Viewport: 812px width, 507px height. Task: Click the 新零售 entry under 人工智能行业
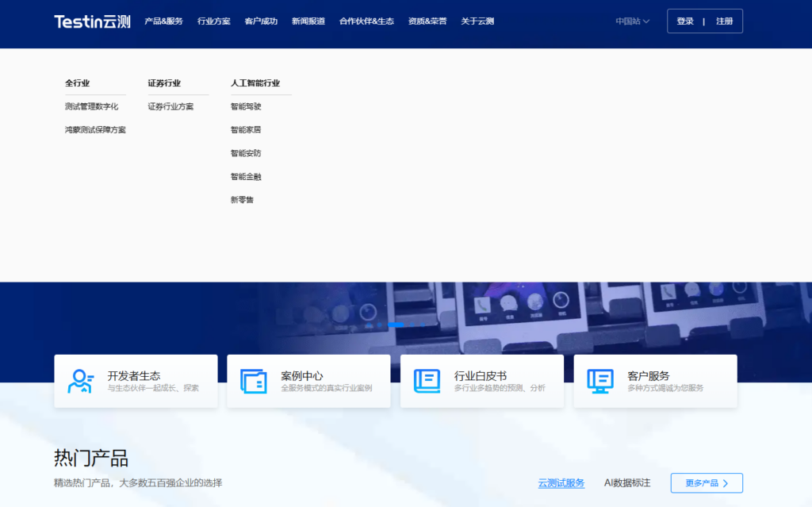[x=242, y=200]
